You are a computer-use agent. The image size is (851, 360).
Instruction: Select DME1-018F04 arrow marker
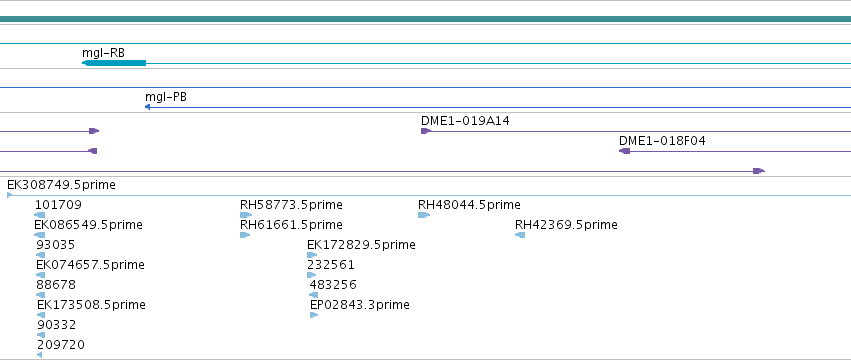[x=625, y=151]
